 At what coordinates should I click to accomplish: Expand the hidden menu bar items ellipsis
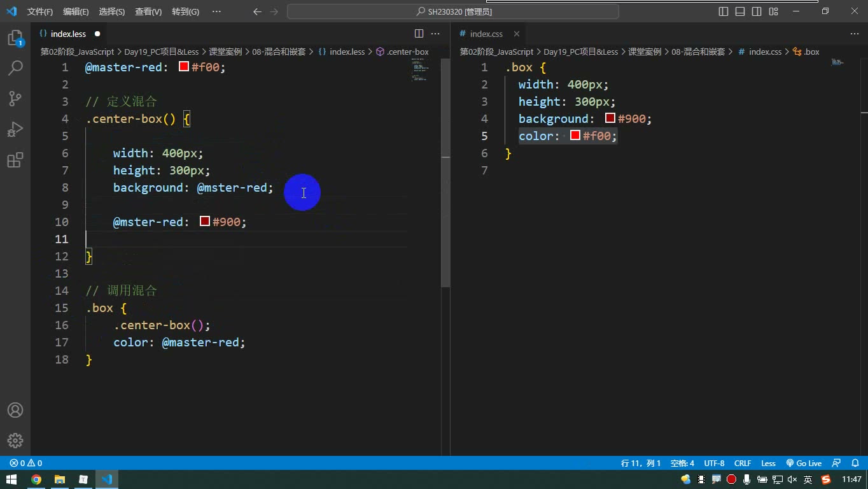[216, 11]
